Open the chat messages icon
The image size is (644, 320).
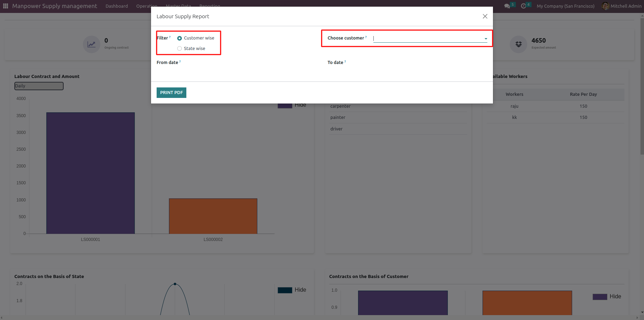[x=507, y=6]
